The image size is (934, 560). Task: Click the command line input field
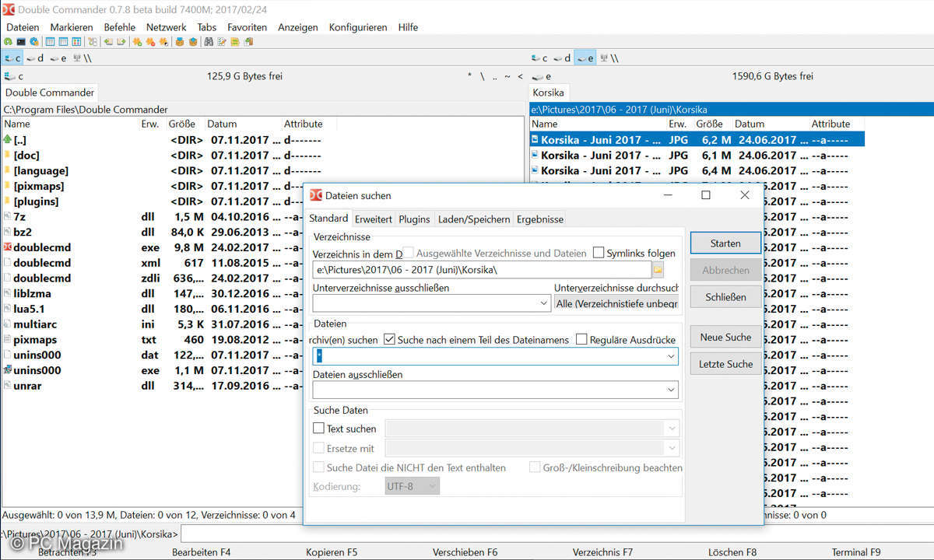click(x=557, y=534)
